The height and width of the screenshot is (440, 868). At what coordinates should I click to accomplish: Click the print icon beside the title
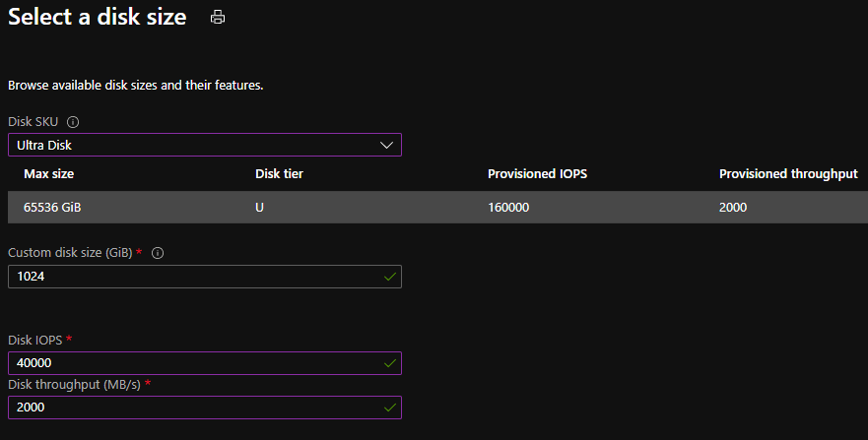218,17
